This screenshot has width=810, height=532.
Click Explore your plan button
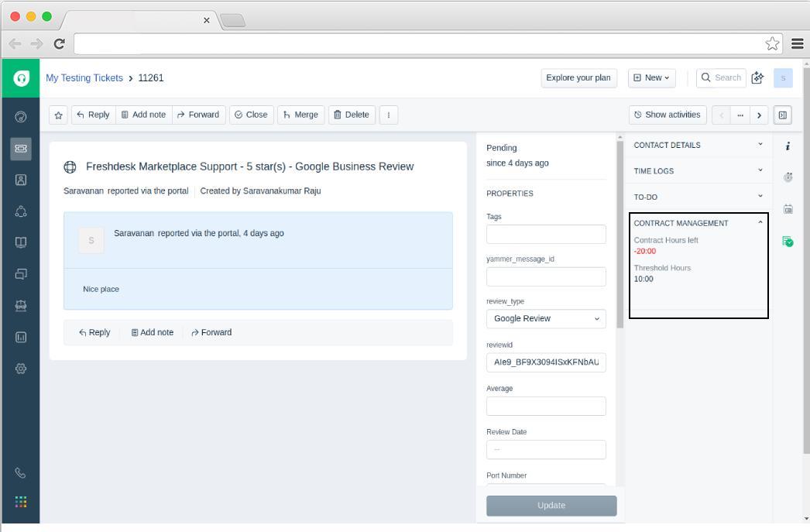coord(578,78)
